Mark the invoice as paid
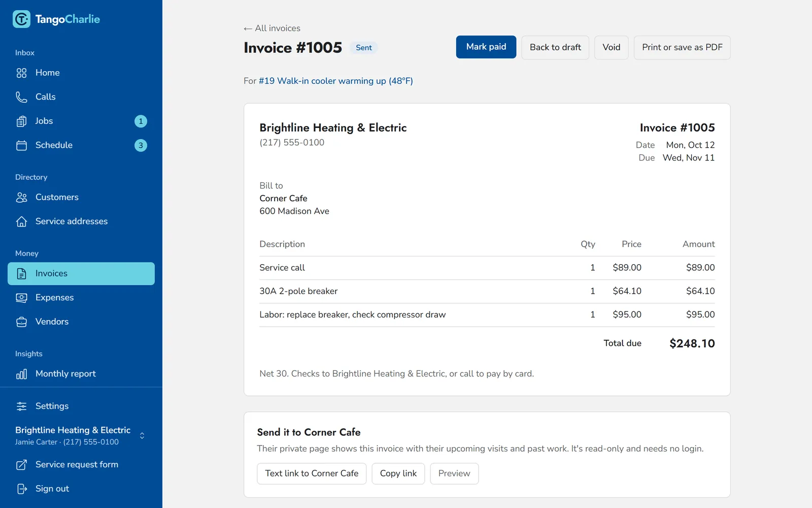Viewport: 812px width, 508px height. [x=486, y=47]
